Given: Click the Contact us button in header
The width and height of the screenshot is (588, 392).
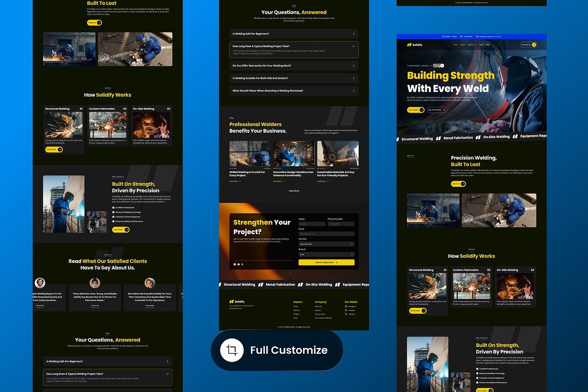Looking at the screenshot, I should pos(528,45).
